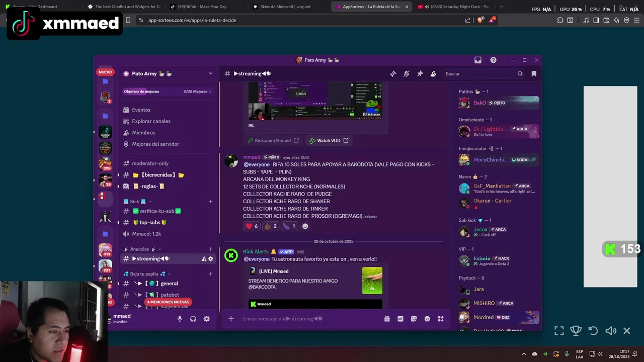
Task: Toggle headphones deafen in user panel
Action: click(x=193, y=319)
